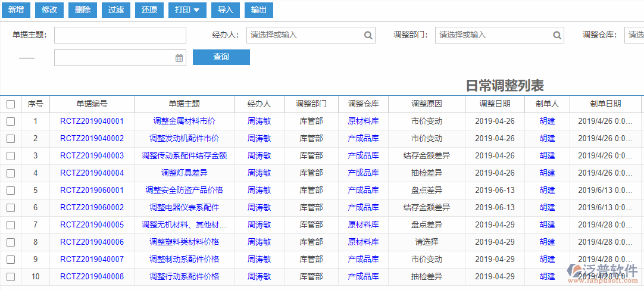Click the 导入 import button

coord(225,10)
